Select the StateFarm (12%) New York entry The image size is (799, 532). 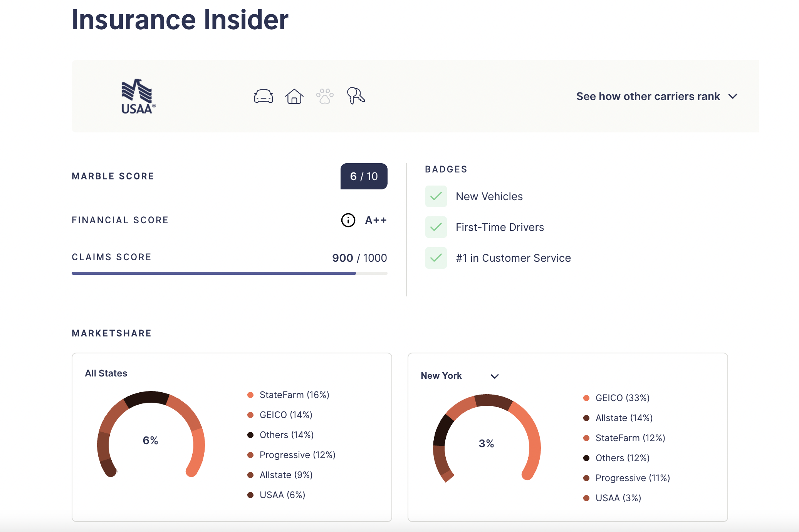tap(624, 438)
